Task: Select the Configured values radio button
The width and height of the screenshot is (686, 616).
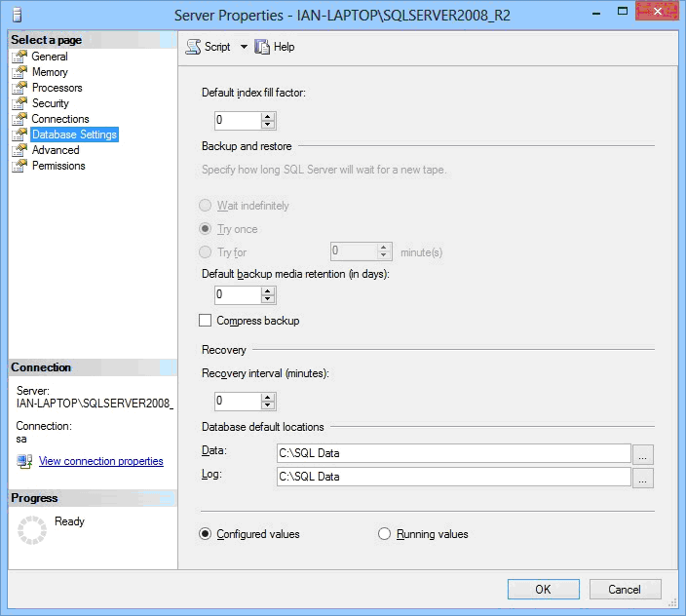Action: click(206, 534)
